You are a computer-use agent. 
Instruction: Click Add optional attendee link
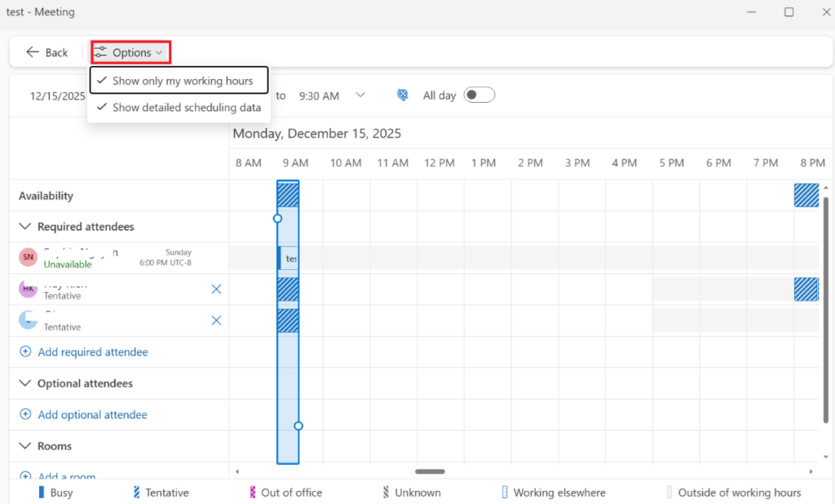click(x=92, y=415)
